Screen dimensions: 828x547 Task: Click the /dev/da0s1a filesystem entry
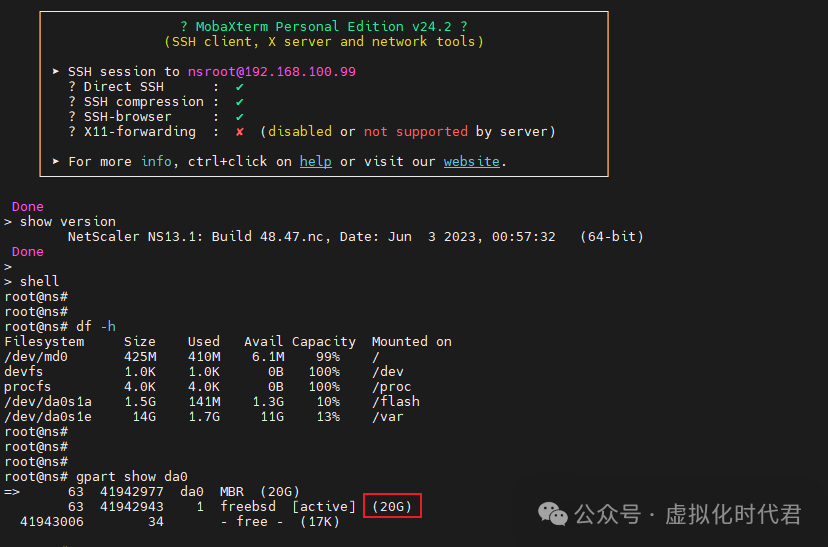pos(48,402)
